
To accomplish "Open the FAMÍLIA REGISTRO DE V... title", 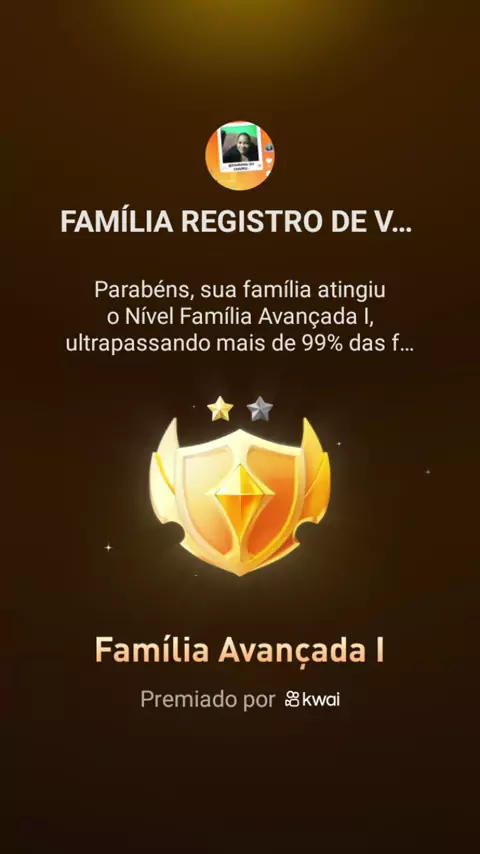I will 236,222.
